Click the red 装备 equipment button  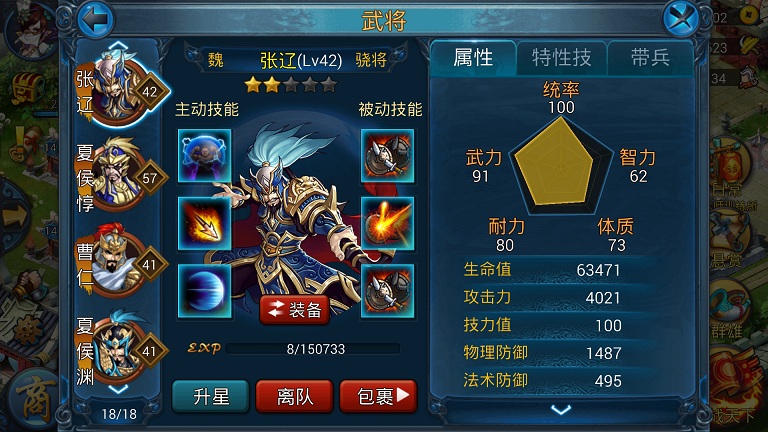click(294, 310)
